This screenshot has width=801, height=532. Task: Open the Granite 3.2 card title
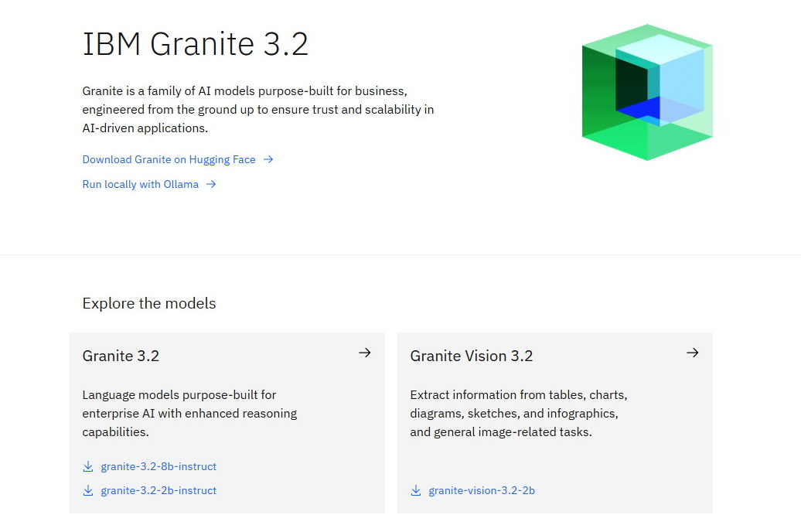click(x=121, y=356)
